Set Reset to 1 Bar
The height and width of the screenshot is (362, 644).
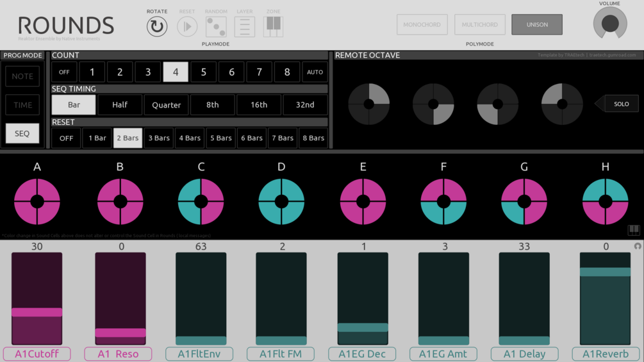(x=97, y=138)
